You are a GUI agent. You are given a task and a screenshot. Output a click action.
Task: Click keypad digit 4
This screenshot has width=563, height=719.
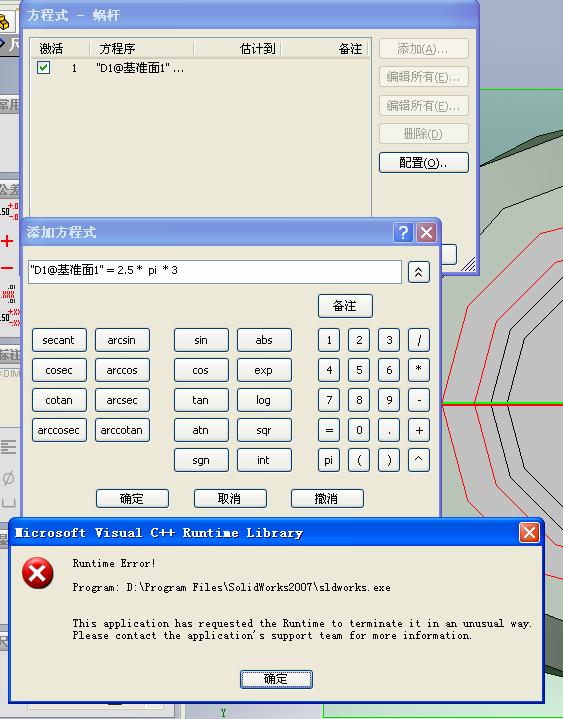tap(329, 370)
